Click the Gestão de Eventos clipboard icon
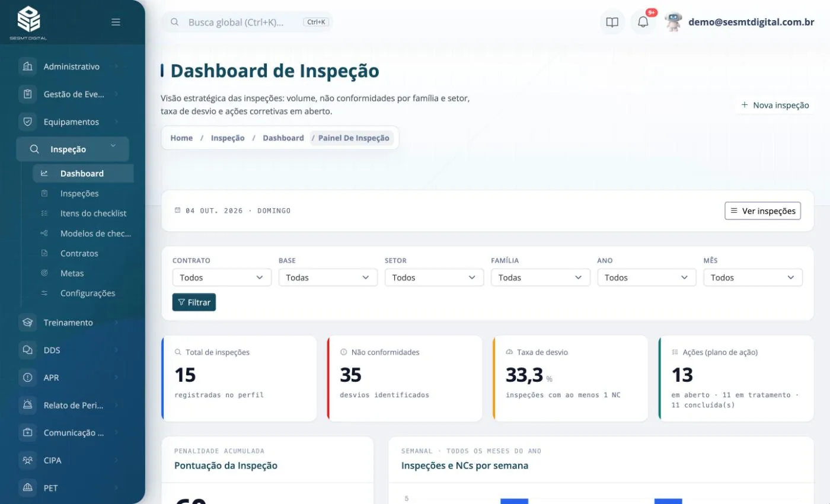 click(27, 94)
